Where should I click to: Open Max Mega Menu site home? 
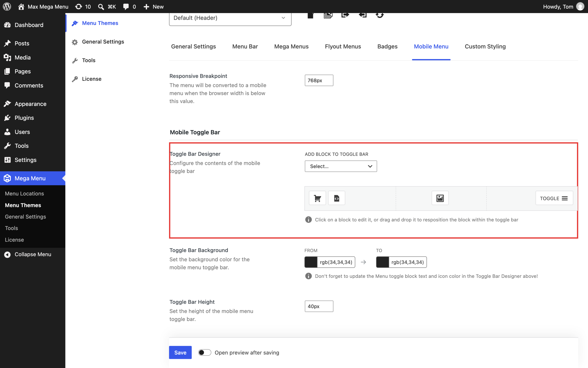[x=43, y=7]
